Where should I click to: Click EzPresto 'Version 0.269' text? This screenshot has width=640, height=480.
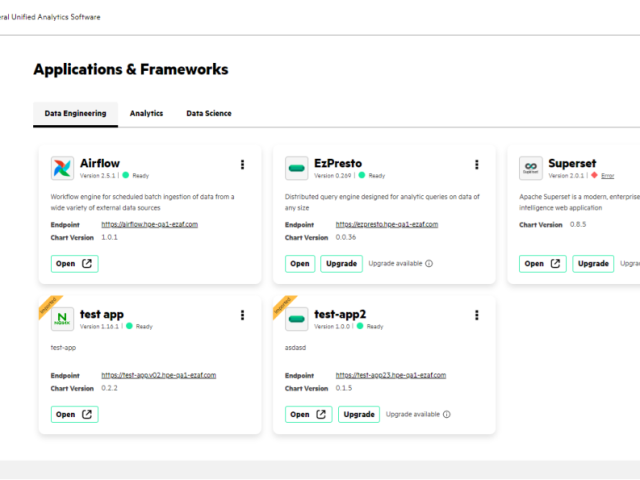pyautogui.click(x=333, y=176)
